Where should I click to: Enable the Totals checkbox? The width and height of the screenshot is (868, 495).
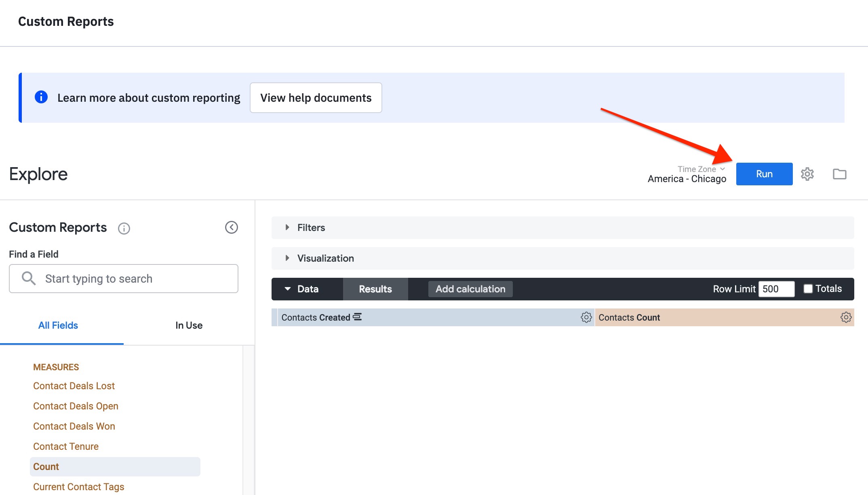pos(808,289)
